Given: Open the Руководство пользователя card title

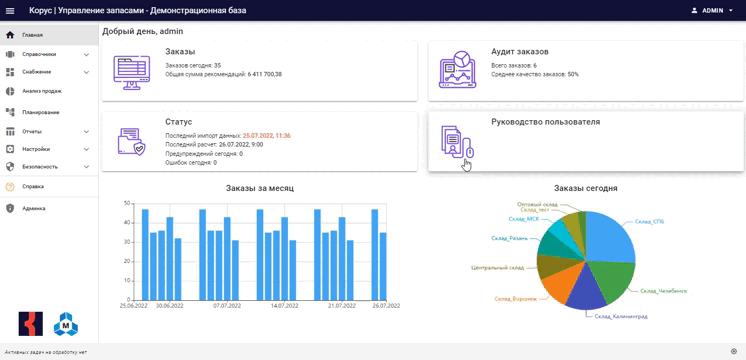Looking at the screenshot, I should click(545, 122).
